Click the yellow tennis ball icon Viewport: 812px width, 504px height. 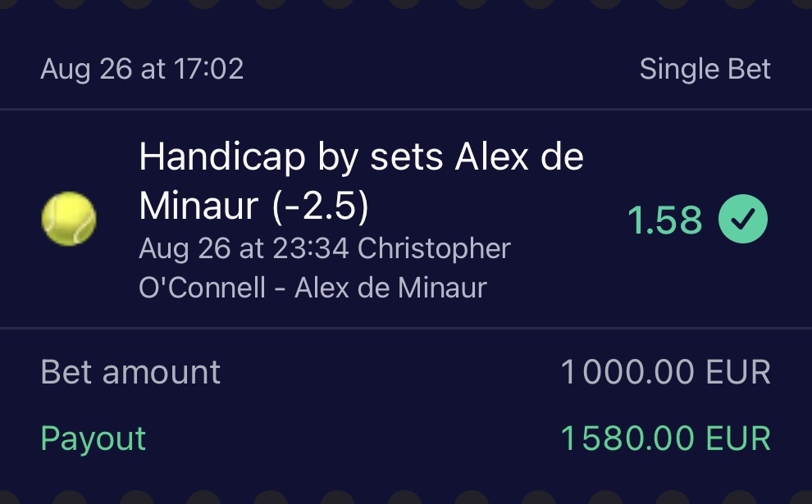tap(69, 219)
